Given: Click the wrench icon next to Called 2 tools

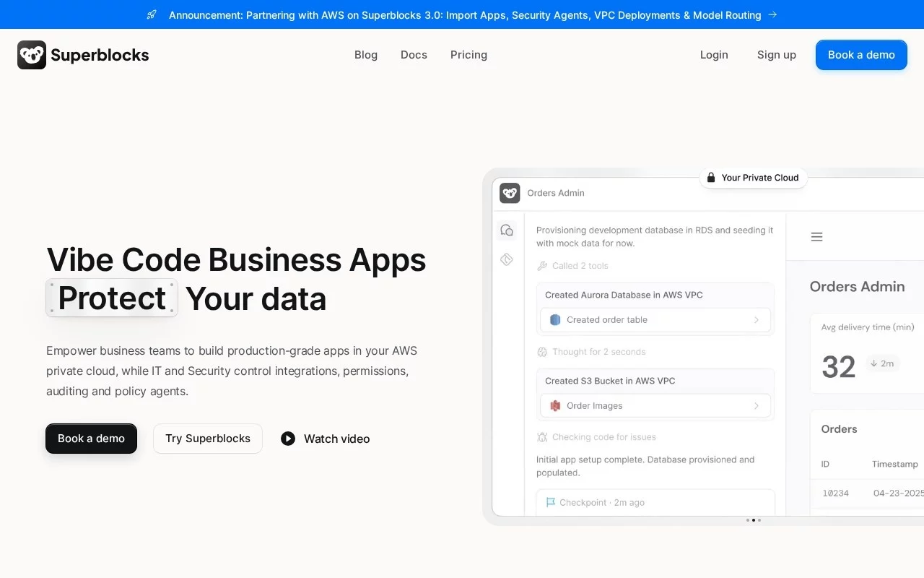Looking at the screenshot, I should point(542,266).
